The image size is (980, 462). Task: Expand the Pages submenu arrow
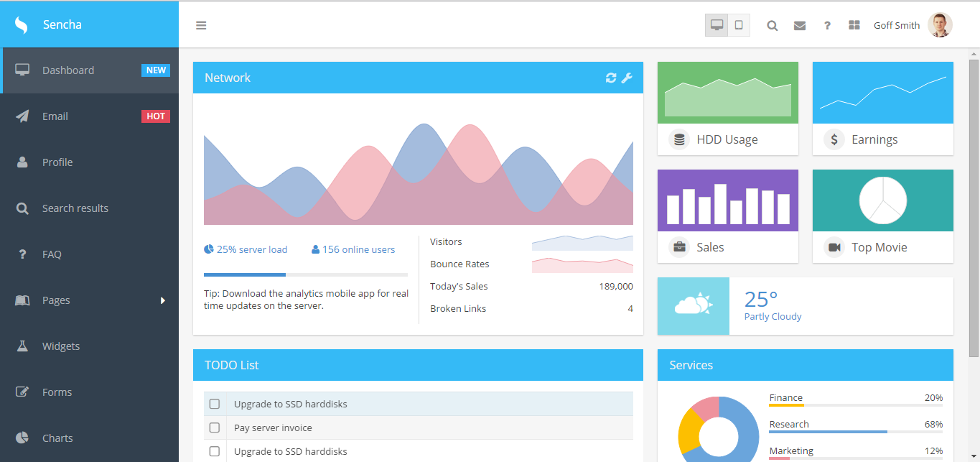(x=163, y=300)
